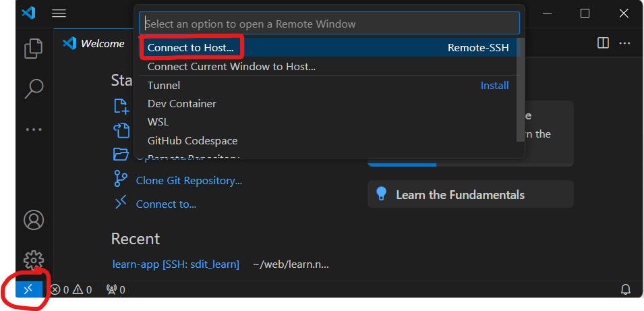Click Install next to Tunnel
The height and width of the screenshot is (311, 644).
[x=494, y=86]
